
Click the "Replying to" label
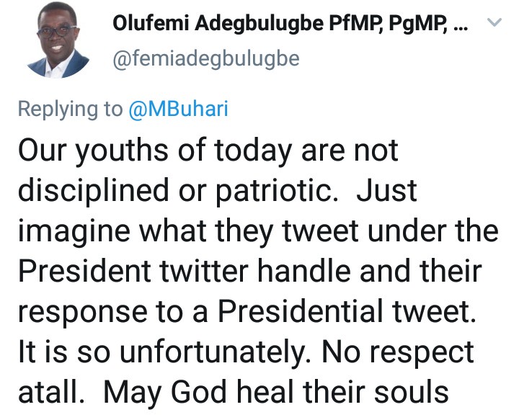(x=70, y=109)
